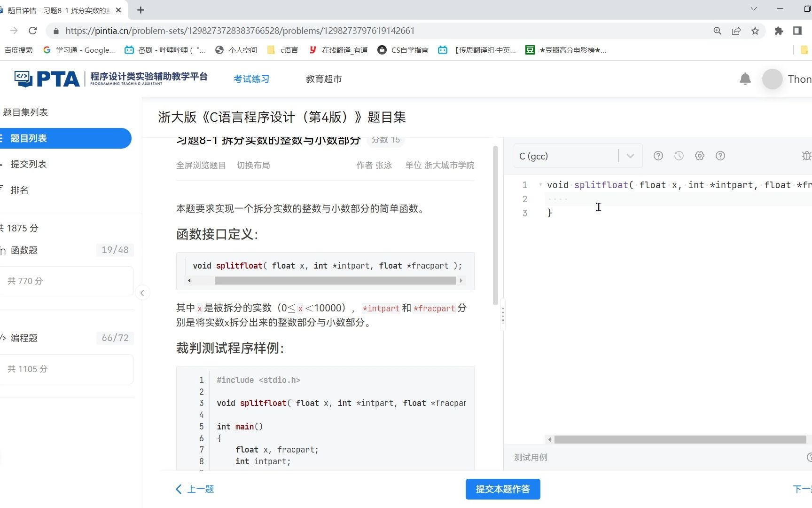This screenshot has height=508, width=812.
Task: Click 提交本题作答 submit button
Action: 503,489
